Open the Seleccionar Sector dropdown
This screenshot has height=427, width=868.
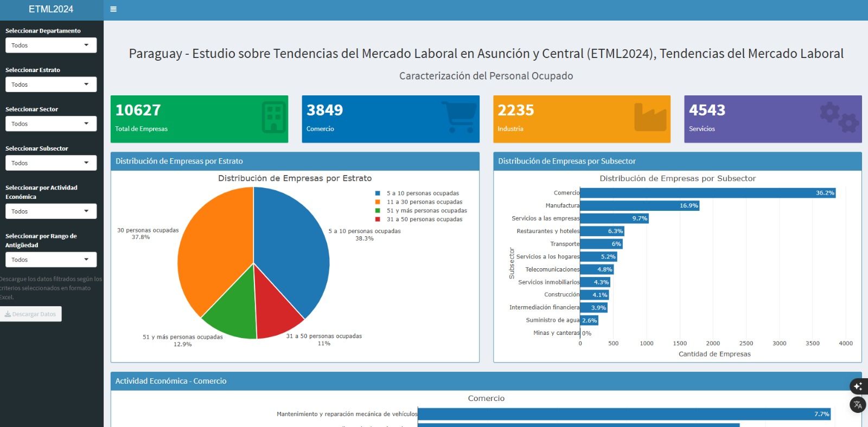coord(50,124)
